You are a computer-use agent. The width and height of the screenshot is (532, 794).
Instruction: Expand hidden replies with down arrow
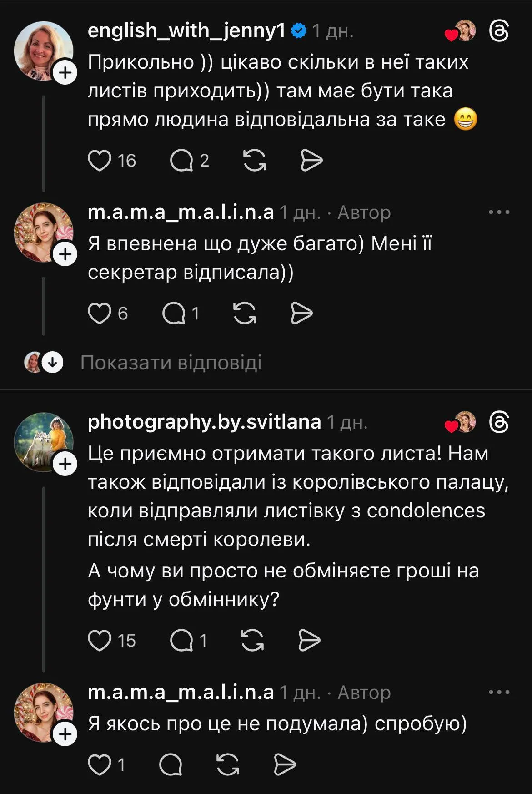click(53, 363)
